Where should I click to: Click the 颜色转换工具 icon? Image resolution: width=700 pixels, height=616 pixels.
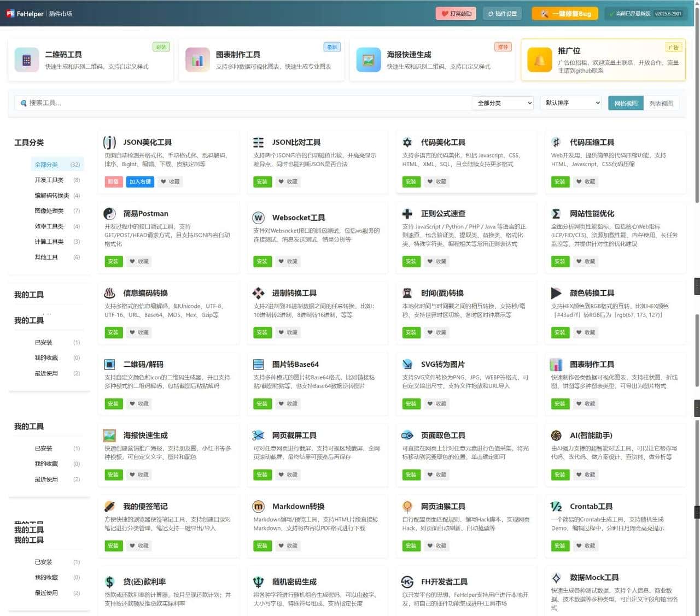pos(556,294)
